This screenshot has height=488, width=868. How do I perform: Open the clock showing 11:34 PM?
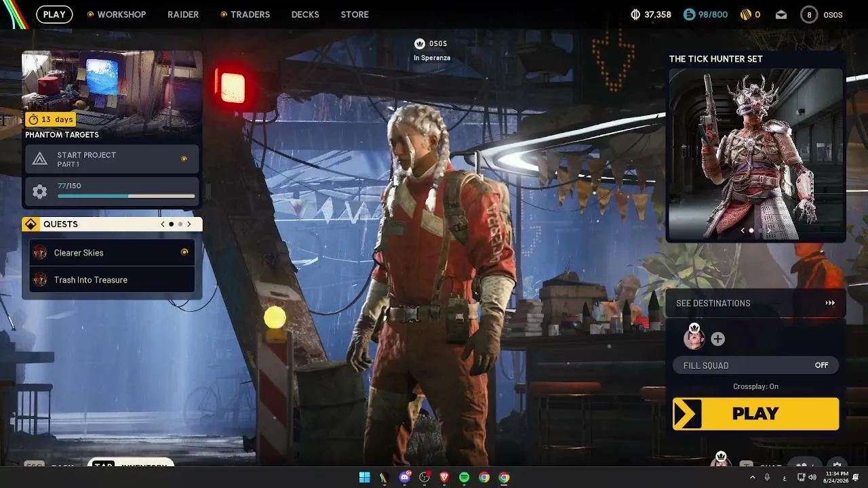pos(836,477)
